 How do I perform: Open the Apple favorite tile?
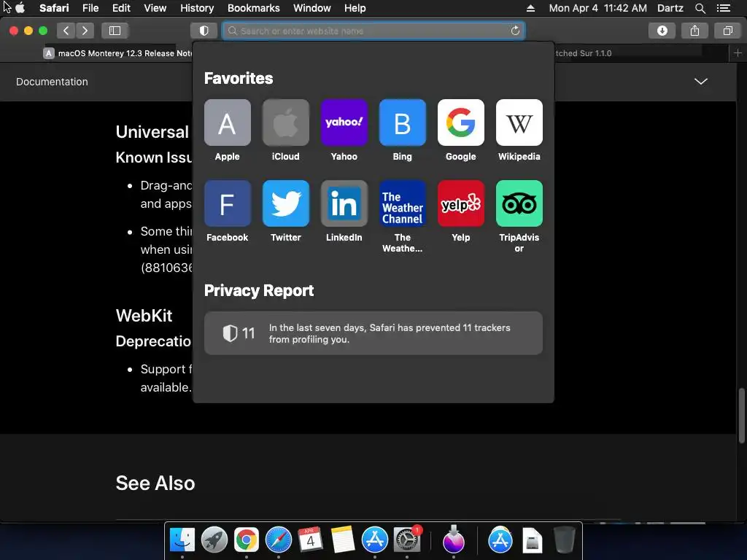(228, 122)
